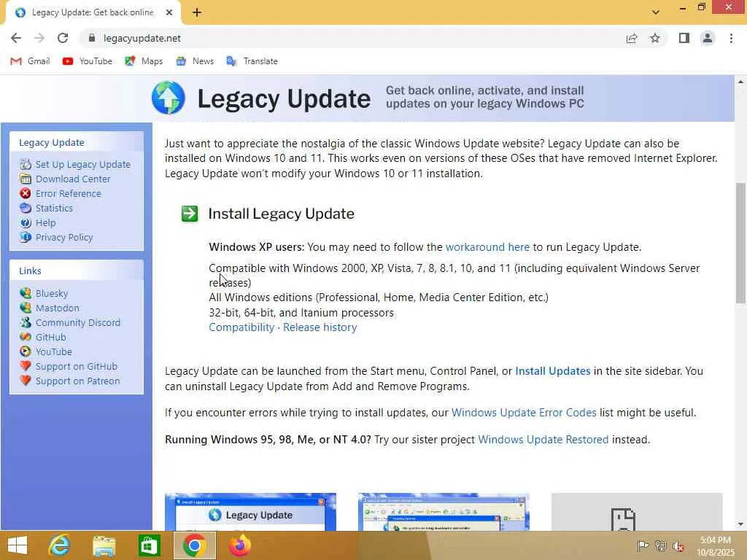Viewport: 747px width, 560px height.
Task: Open the News bookmark
Action: point(195,61)
